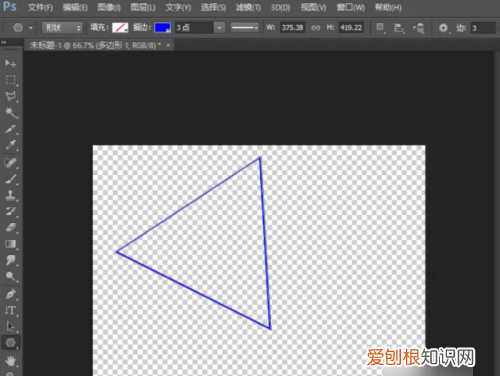Viewport: 500px width, 376px height.
Task: Select the Move tool
Action: tap(10, 63)
